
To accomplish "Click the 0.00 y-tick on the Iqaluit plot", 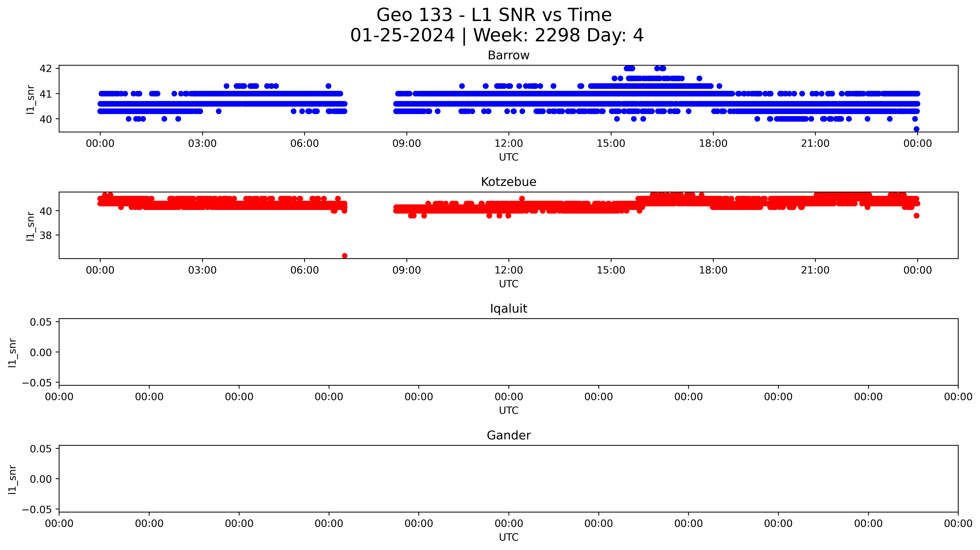I will 41,353.
